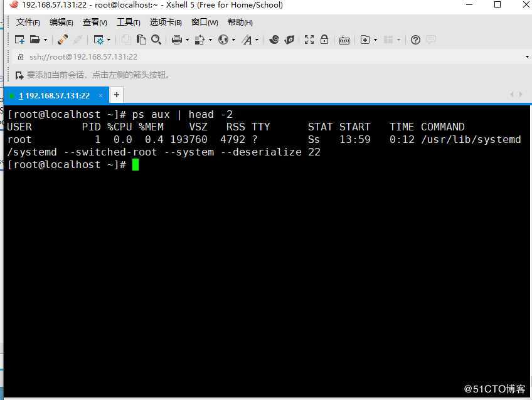Image resolution: width=532 pixels, height=400 pixels.
Task: Click the 'COMMAND' column header text
Action: (x=443, y=127)
